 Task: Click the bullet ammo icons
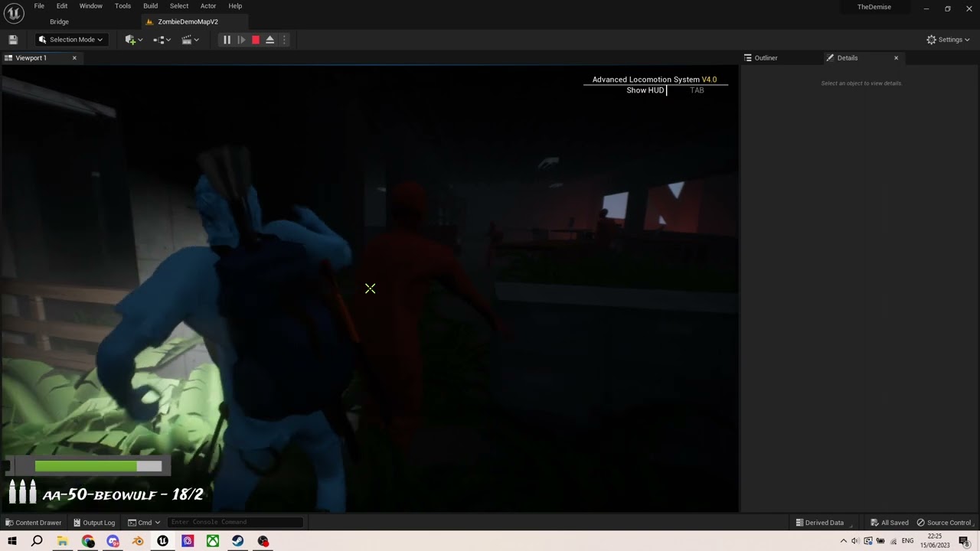pos(22,491)
